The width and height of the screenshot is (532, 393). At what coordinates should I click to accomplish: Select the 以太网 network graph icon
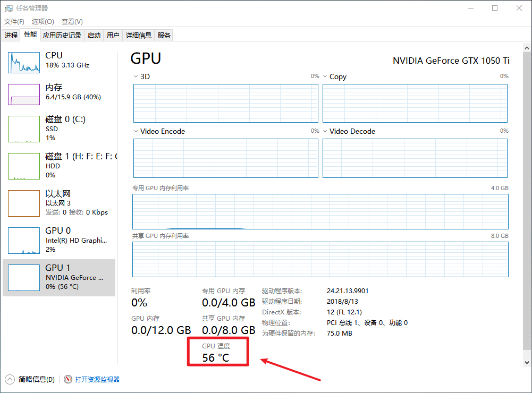pos(24,203)
